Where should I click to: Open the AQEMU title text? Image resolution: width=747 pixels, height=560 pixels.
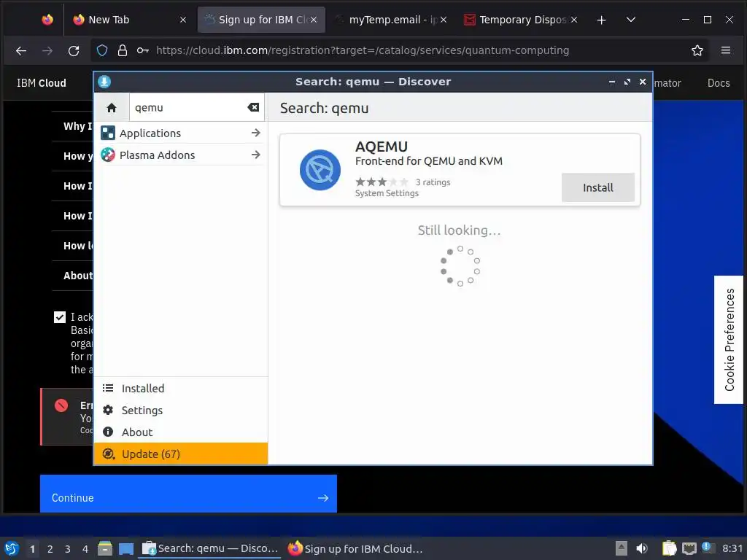click(381, 147)
